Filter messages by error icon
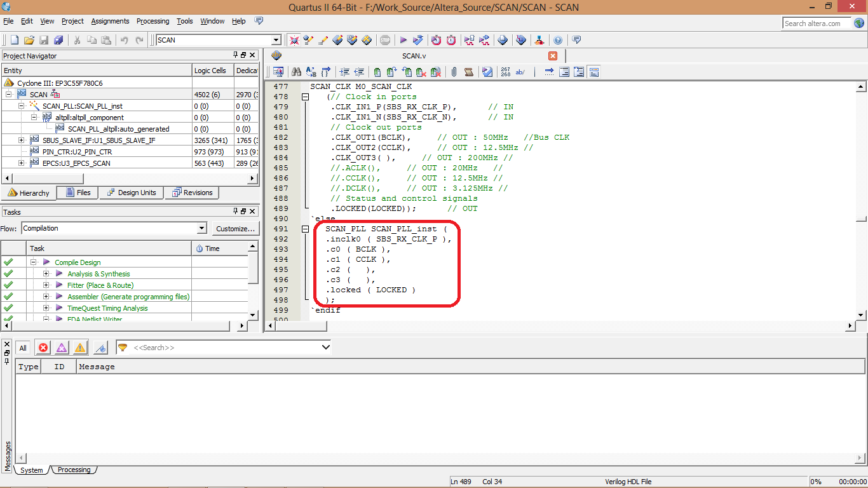This screenshot has height=488, width=868. pos(43,348)
